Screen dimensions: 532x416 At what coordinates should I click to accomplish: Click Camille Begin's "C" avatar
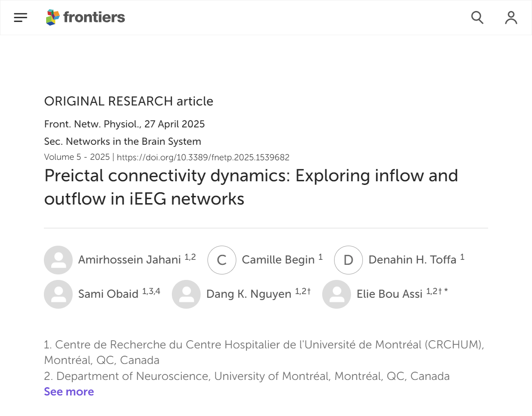pyautogui.click(x=222, y=260)
